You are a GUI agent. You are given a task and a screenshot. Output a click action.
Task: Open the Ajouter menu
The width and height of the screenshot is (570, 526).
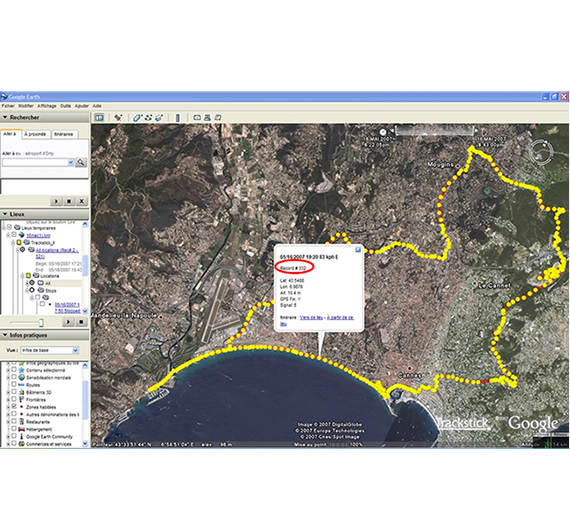click(x=82, y=106)
